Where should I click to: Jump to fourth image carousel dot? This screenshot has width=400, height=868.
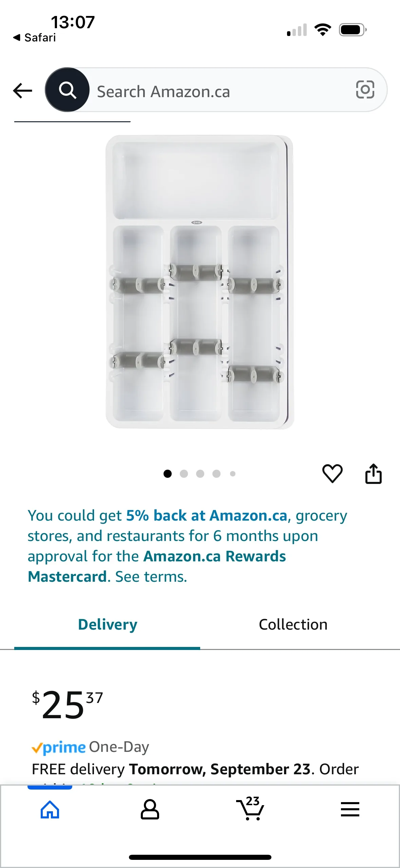pyautogui.click(x=216, y=474)
